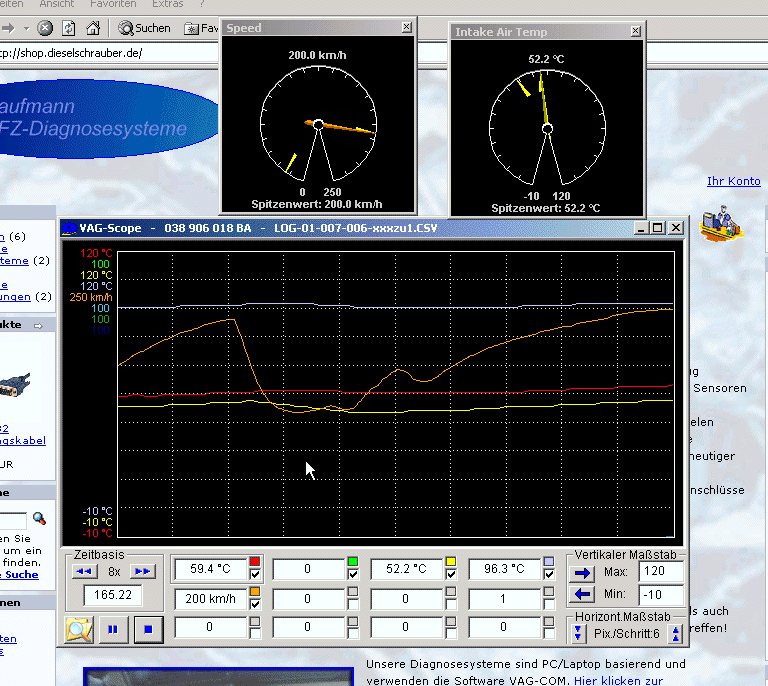Open the Extras menu
768x686 pixels.
click(168, 4)
